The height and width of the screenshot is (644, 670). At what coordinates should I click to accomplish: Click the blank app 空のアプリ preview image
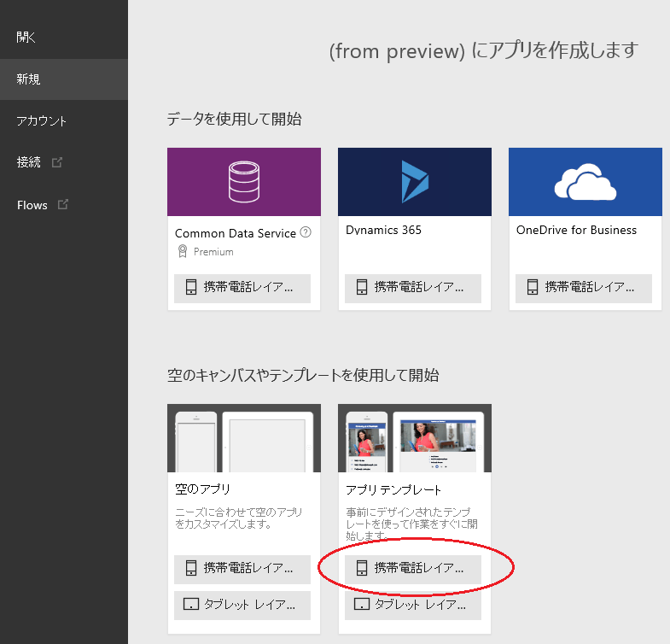244,438
